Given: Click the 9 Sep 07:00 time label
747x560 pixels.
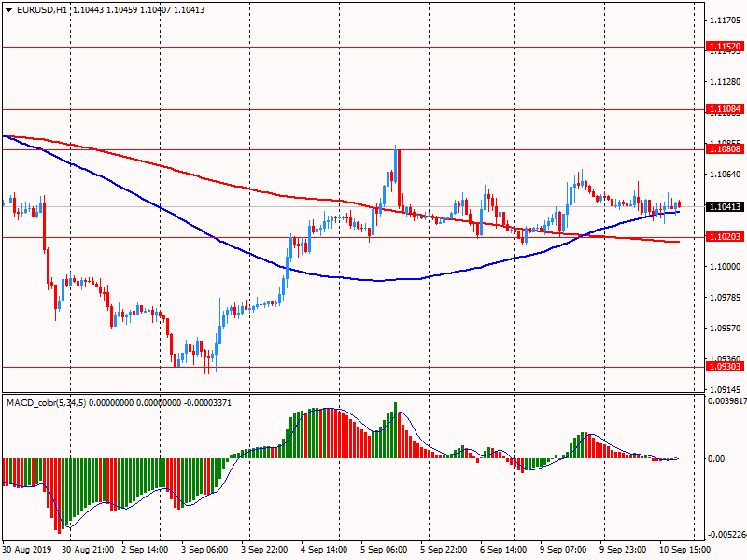Looking at the screenshot, I should click(563, 549).
